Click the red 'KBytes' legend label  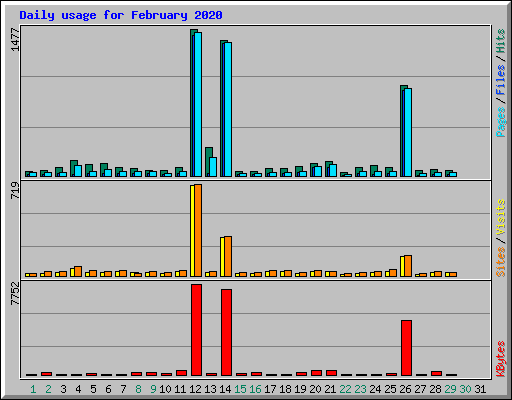501,359
